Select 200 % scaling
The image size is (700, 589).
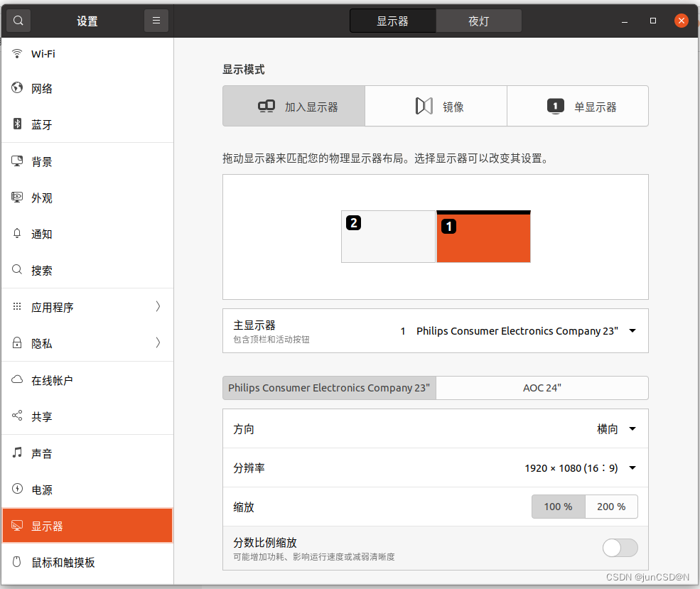[x=611, y=507]
